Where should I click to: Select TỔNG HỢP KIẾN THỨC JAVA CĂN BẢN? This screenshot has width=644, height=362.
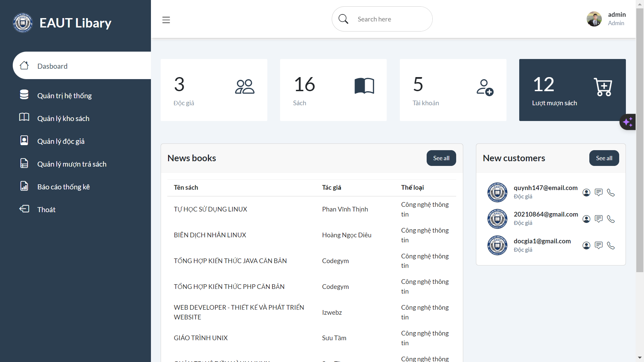point(230,261)
